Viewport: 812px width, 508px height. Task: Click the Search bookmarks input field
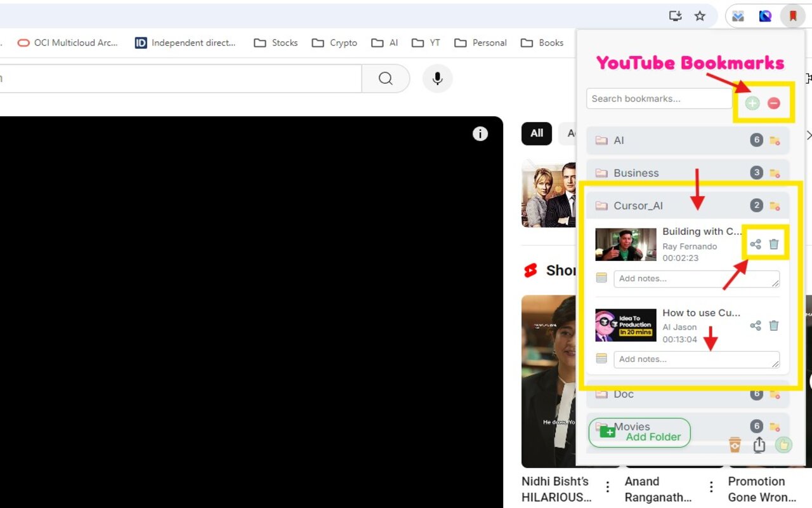pyautogui.click(x=659, y=98)
